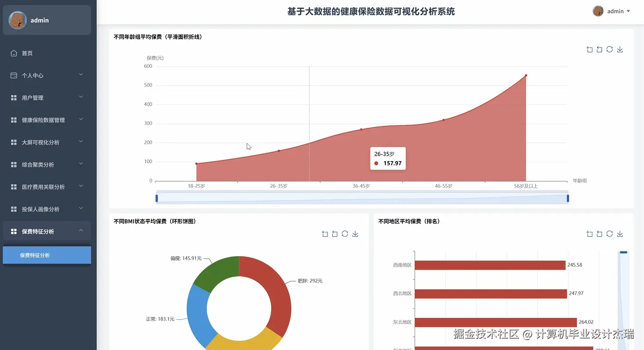
Task: Open the admin dropdown arrow in header
Action: (628, 11)
